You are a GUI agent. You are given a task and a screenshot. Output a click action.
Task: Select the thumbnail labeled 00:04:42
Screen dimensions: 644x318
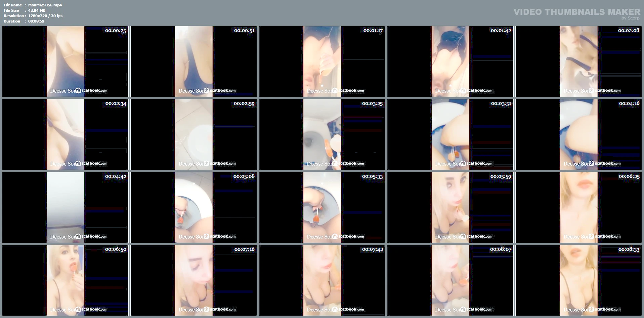tap(65, 207)
